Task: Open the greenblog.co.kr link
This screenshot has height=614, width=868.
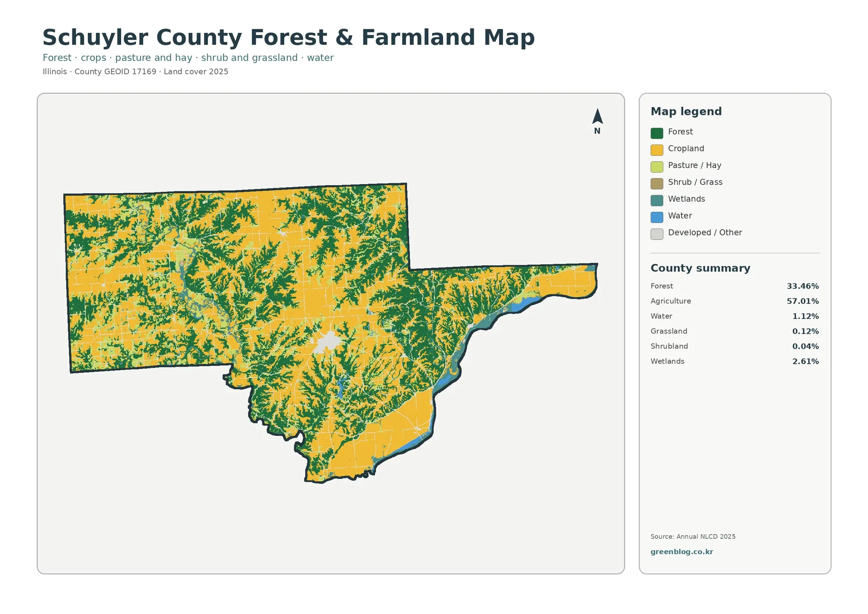Action: pos(681,552)
